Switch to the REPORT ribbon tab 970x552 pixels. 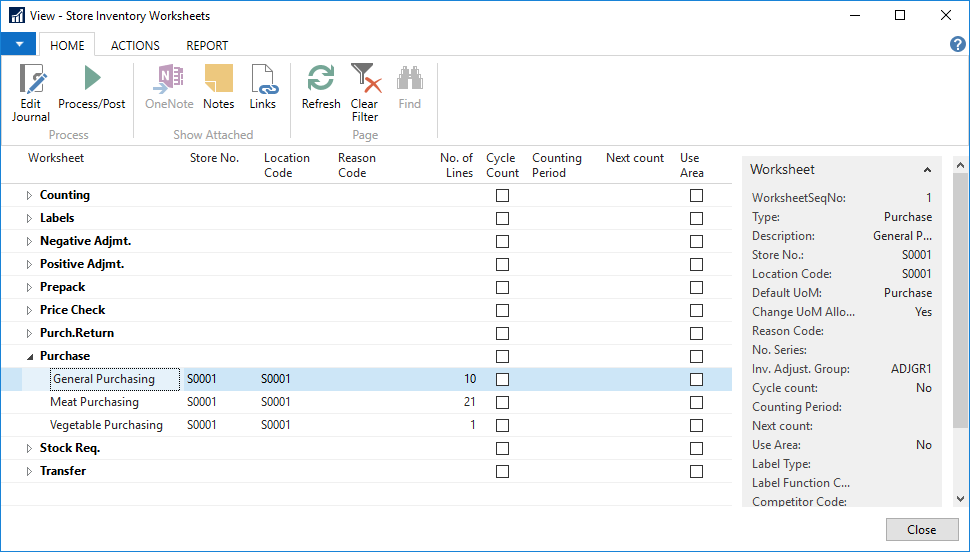207,45
